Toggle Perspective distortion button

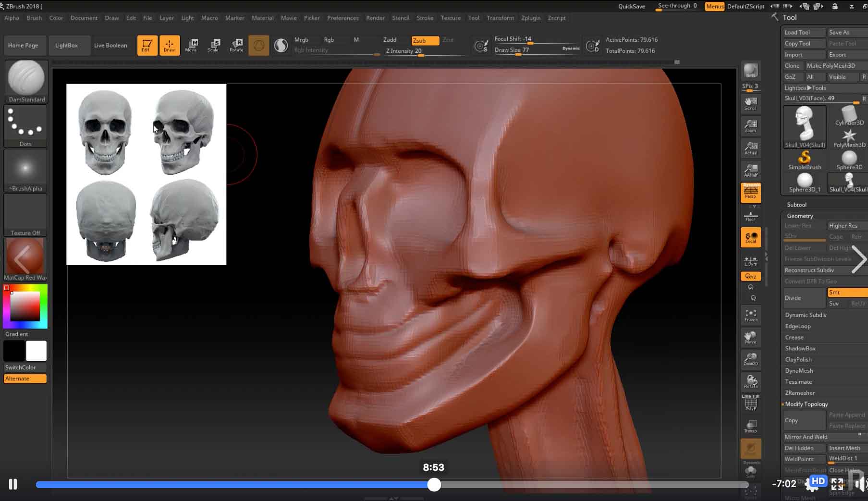751,192
